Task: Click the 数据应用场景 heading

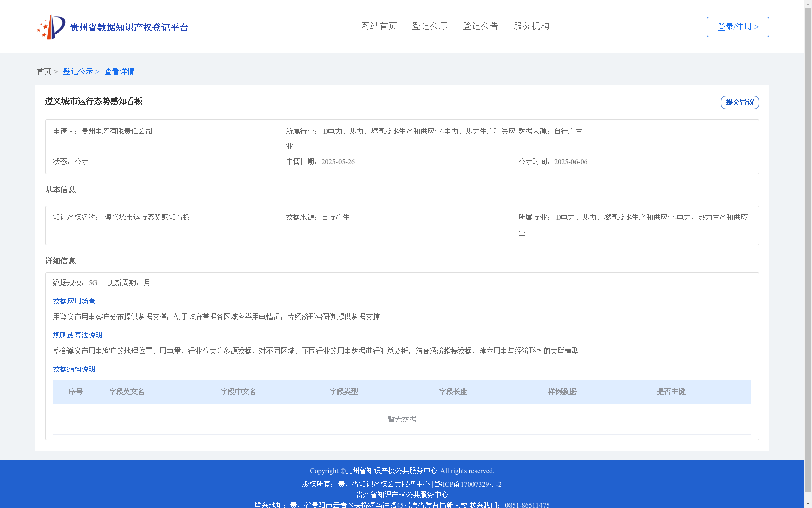Action: pos(74,301)
